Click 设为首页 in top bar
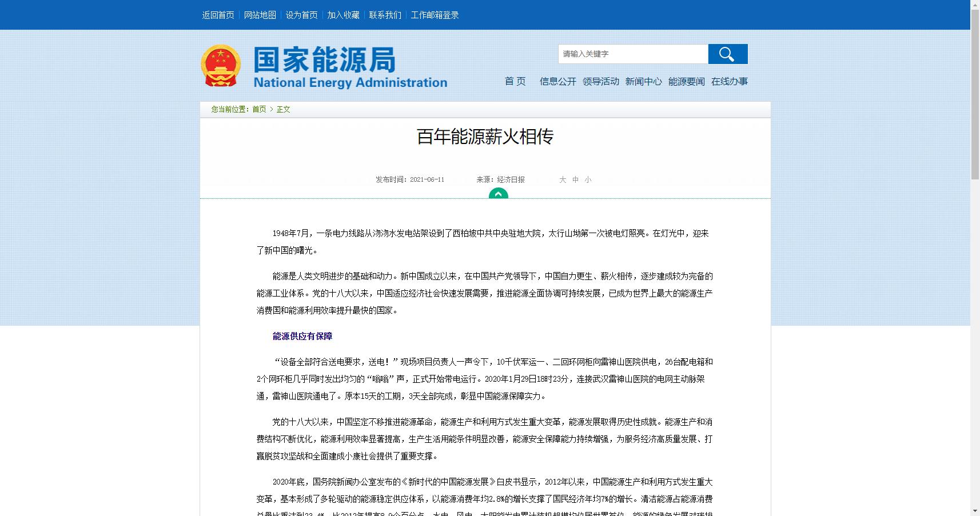Image resolution: width=980 pixels, height=516 pixels. click(301, 15)
